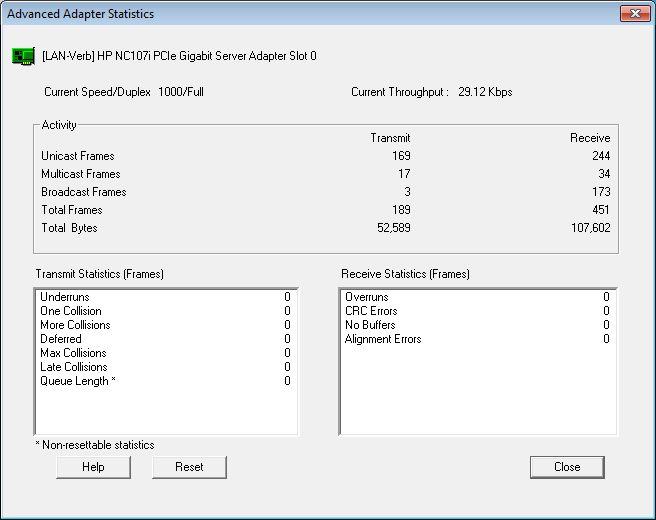Click transmit unicast value 169

click(x=401, y=156)
